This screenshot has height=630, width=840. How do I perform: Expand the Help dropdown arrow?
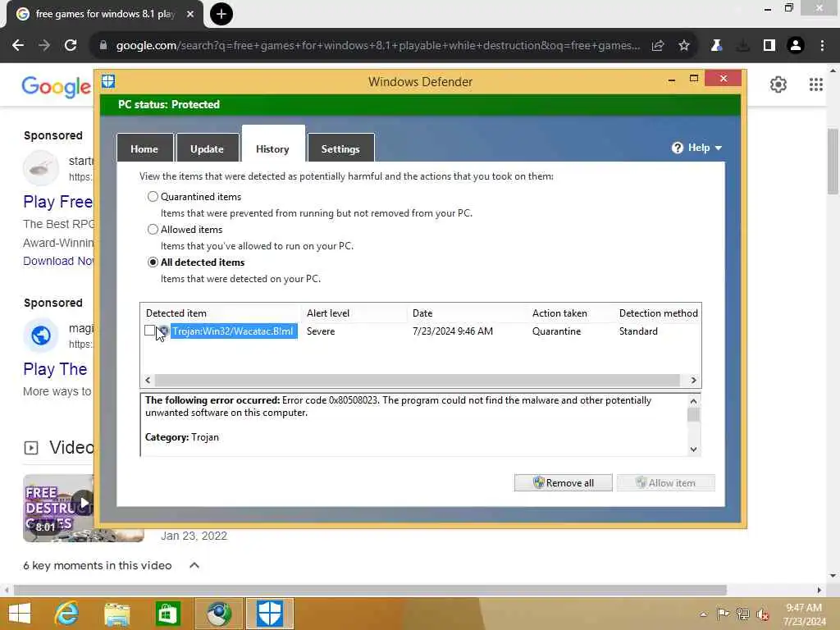719,148
